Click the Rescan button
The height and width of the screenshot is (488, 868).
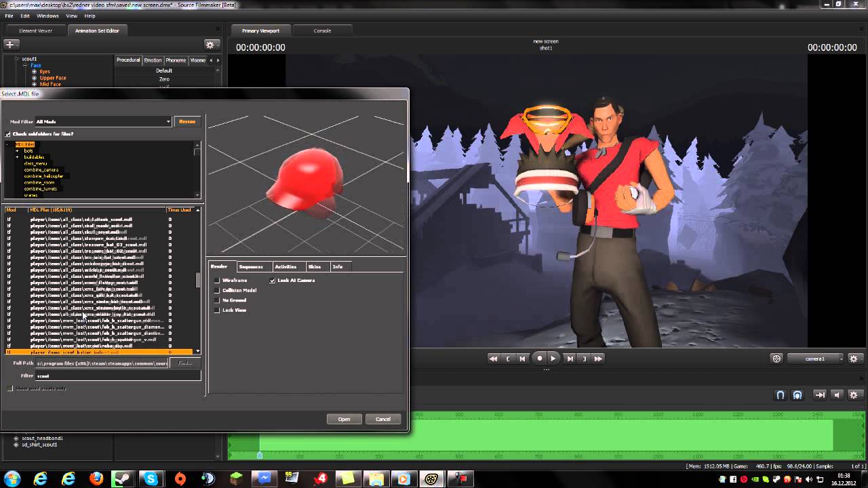tap(187, 121)
